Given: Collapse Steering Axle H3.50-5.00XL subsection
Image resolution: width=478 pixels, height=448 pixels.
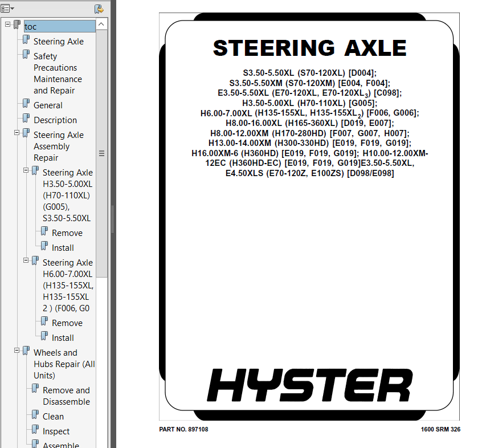Looking at the screenshot, I should click(x=26, y=170).
